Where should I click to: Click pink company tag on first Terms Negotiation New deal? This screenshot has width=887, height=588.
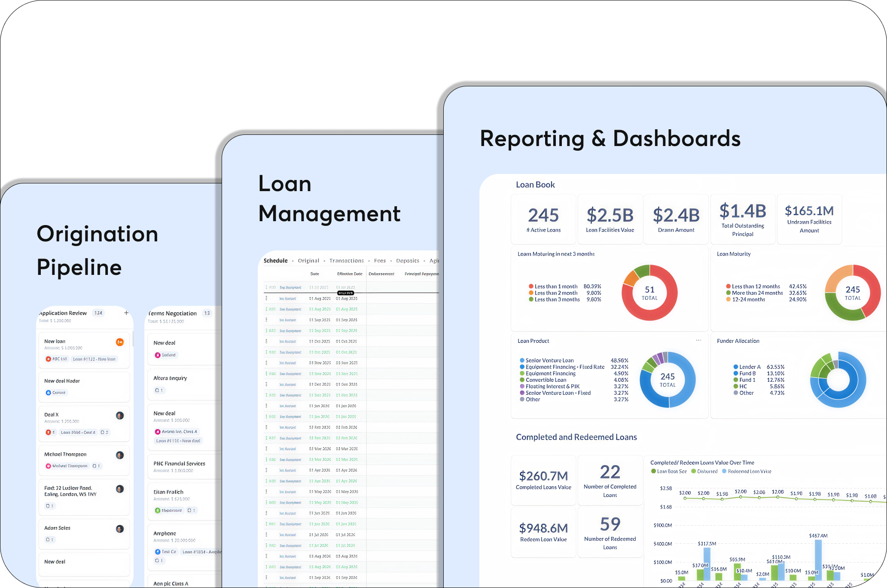click(x=166, y=355)
